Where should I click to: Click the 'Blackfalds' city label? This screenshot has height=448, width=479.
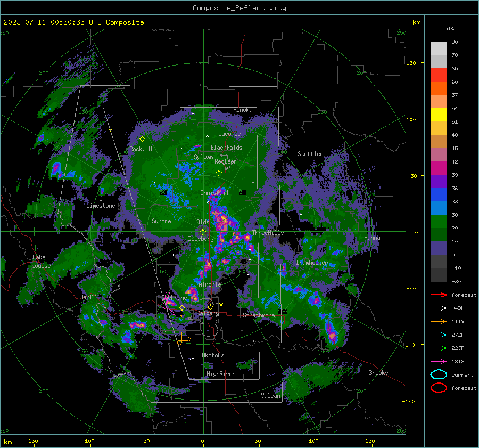point(226,148)
